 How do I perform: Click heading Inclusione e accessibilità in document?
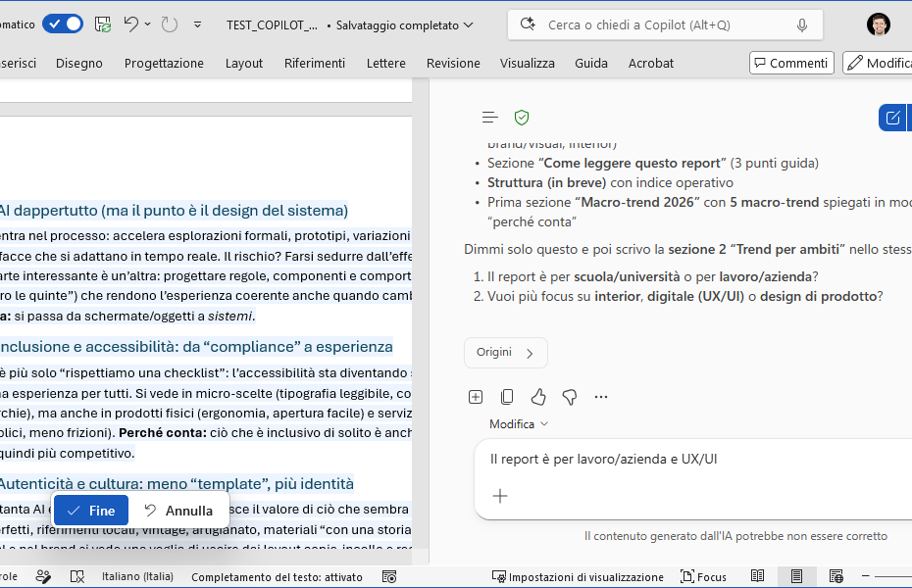pyautogui.click(x=196, y=347)
